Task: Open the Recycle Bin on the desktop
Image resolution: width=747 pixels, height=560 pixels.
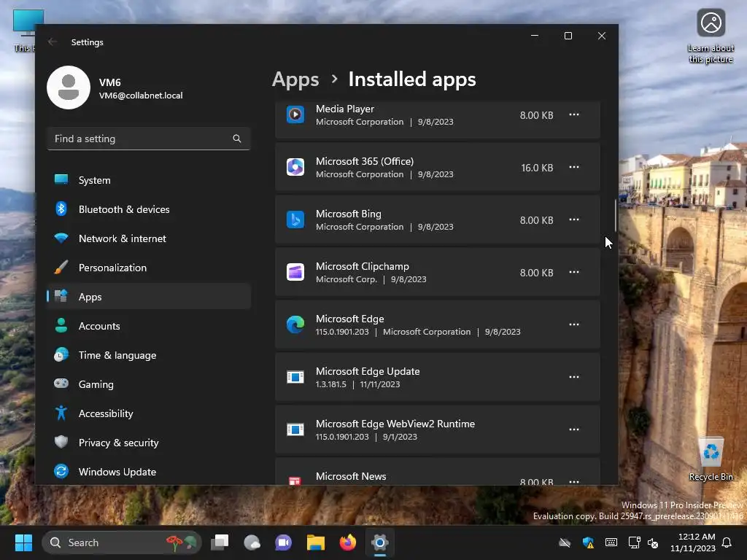Action: [x=711, y=459]
